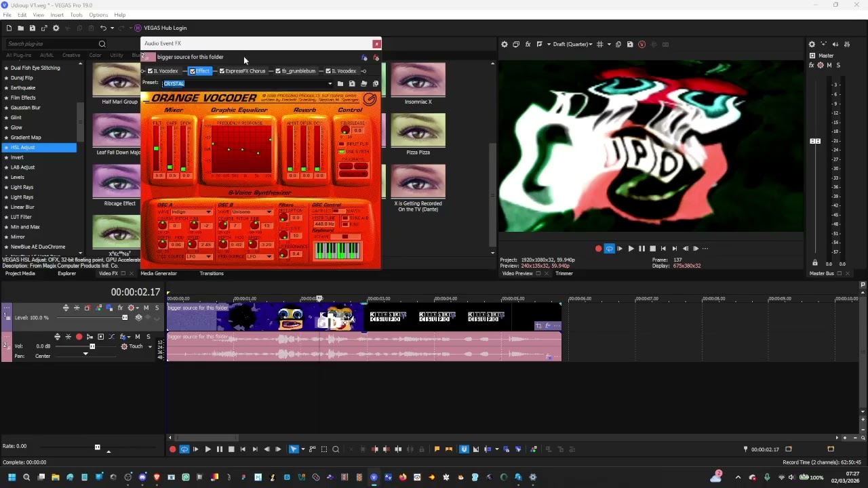Switch to Trimmer tab
Screen dimensions: 868x488
tap(564, 273)
